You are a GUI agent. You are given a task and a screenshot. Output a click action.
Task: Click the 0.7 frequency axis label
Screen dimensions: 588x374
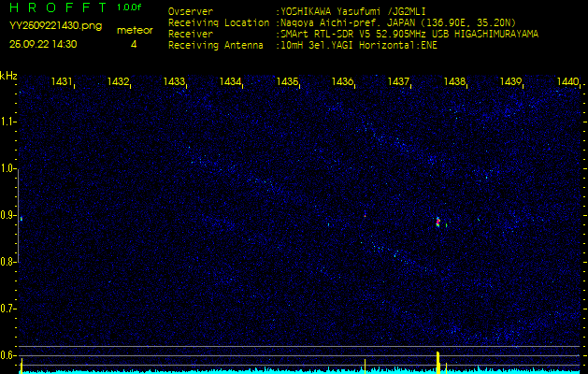(7, 309)
